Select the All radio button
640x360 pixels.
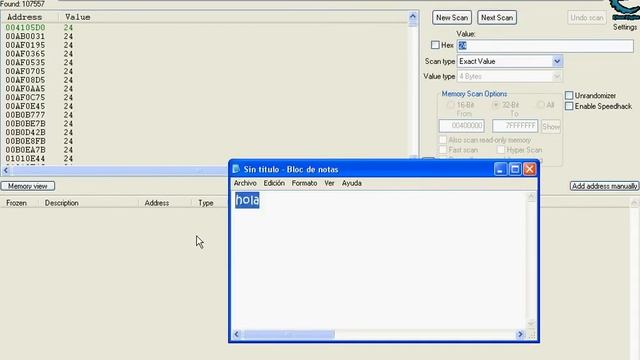[541, 105]
